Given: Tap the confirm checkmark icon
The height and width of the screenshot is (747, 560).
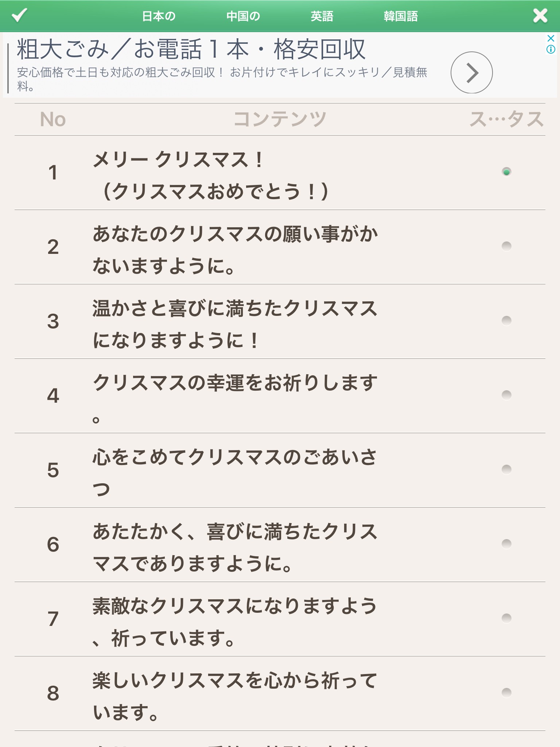Looking at the screenshot, I should [19, 15].
